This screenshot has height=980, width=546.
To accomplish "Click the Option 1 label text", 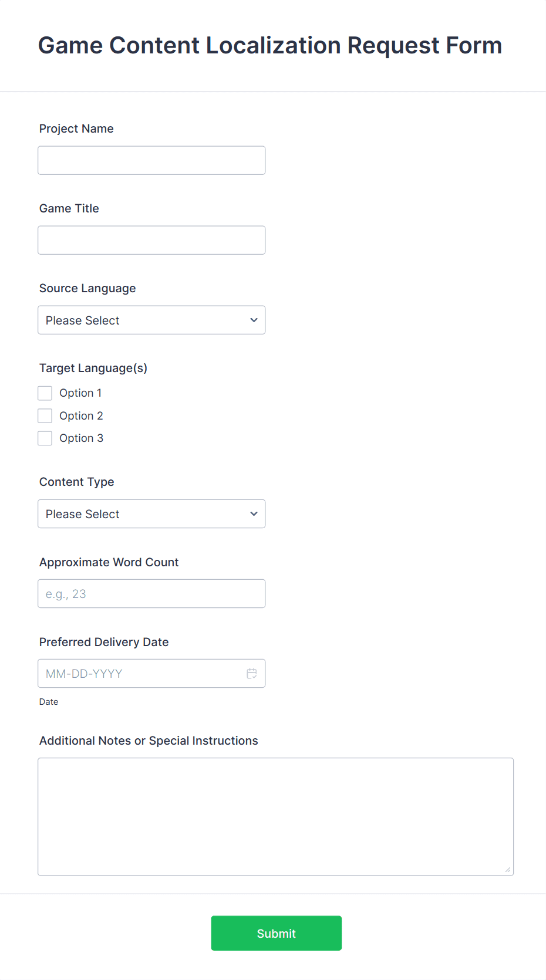I will click(x=80, y=393).
